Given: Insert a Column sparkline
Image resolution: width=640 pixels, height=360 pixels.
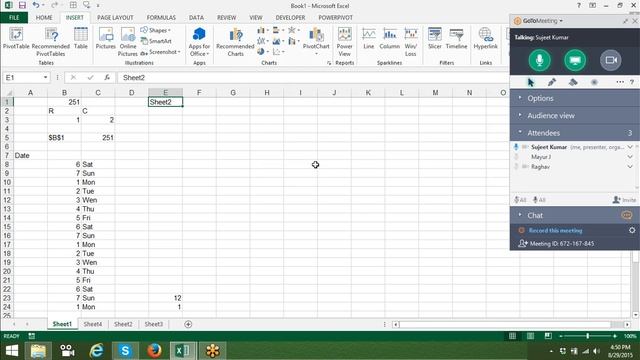Looking at the screenshot, I should point(389,38).
